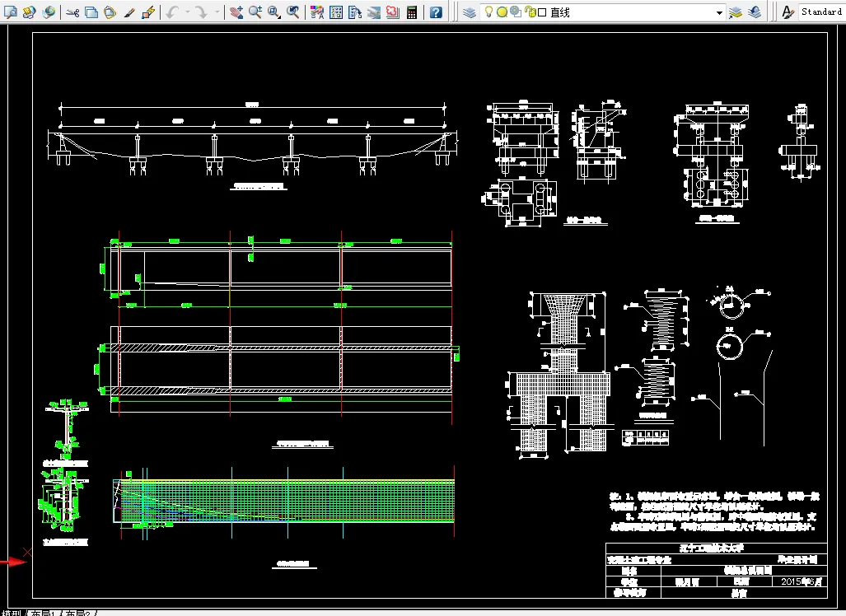Open the Plot Preview tool
846x616 pixels.
pos(10,12)
